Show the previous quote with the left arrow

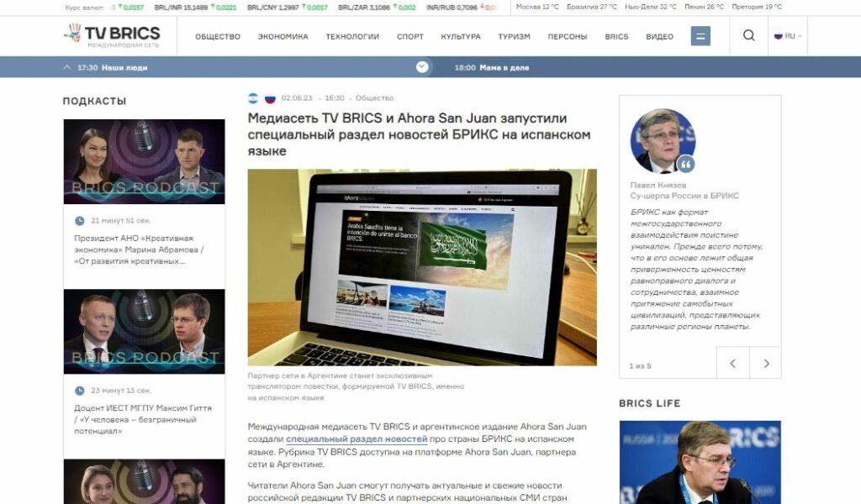(x=732, y=363)
